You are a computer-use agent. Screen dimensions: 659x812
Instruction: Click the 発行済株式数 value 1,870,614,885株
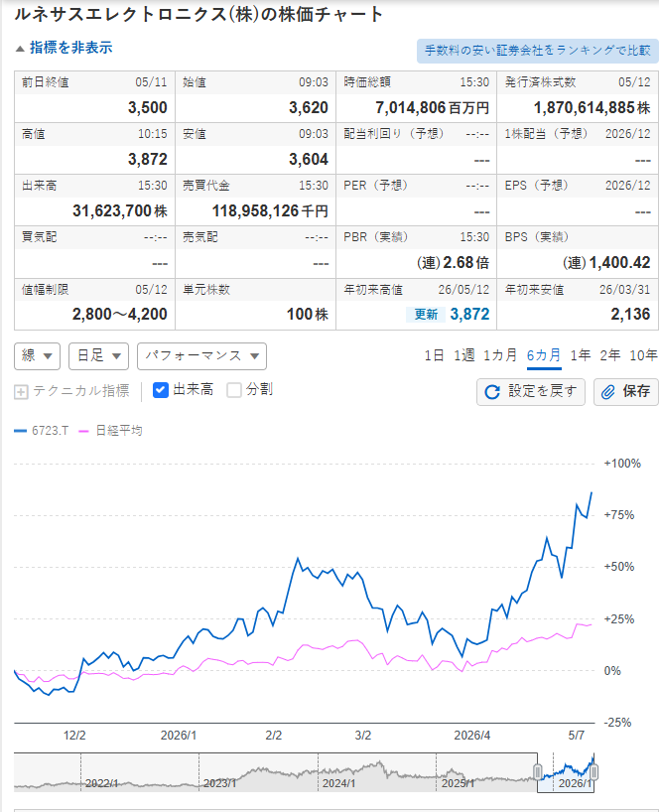click(x=593, y=108)
